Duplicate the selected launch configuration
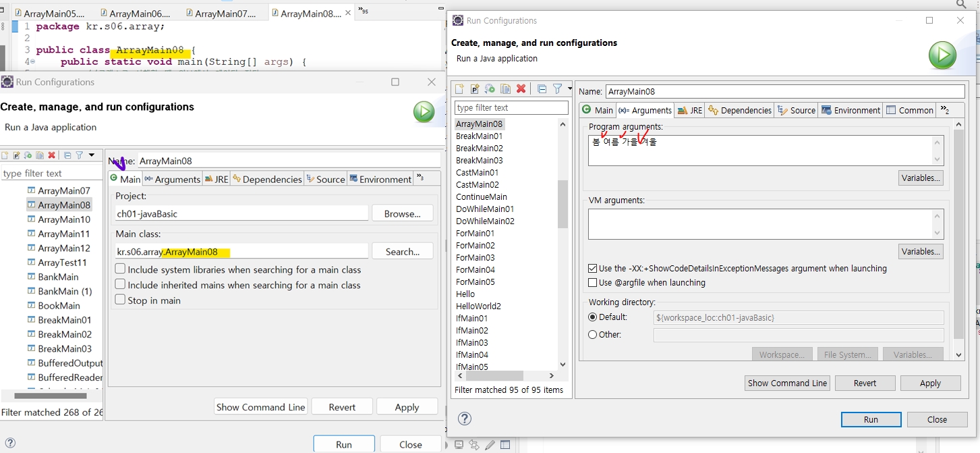Viewport: 980px width, 453px height. (x=505, y=88)
